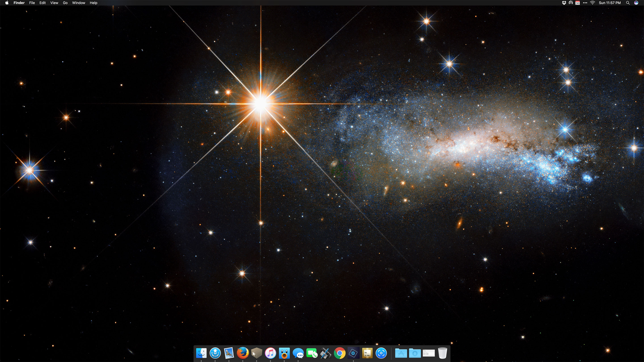644x362 pixels.
Task: Launch the Messages app from dock
Action: 298,353
